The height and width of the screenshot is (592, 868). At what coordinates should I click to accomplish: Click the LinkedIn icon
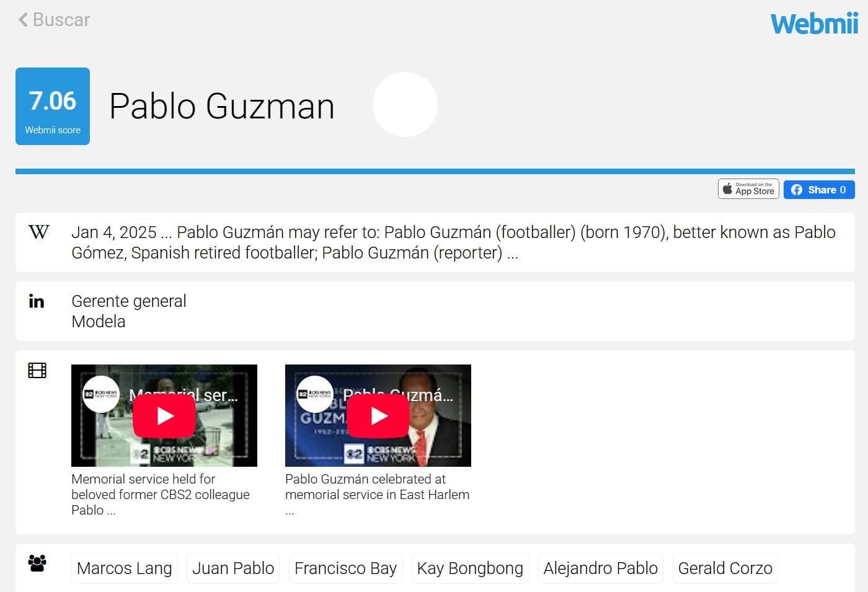37,301
